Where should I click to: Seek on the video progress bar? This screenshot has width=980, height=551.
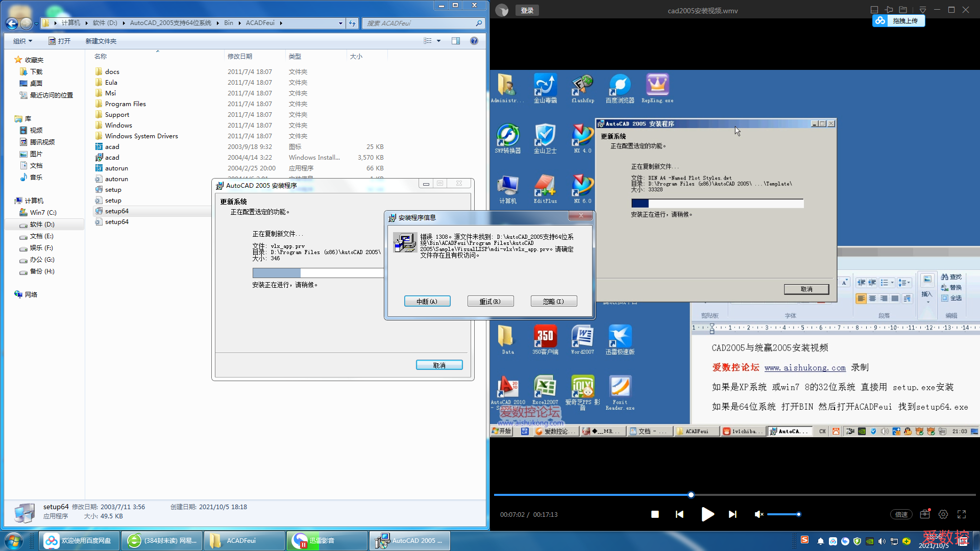pos(735,495)
